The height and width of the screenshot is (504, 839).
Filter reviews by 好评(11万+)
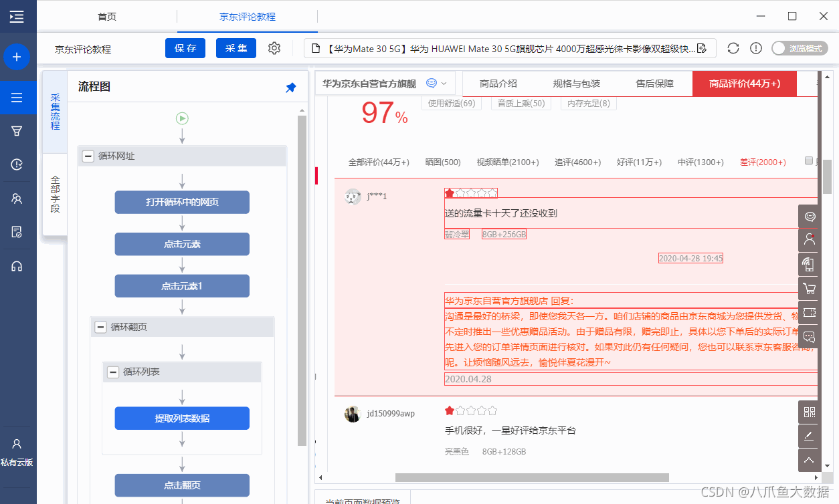tap(639, 162)
